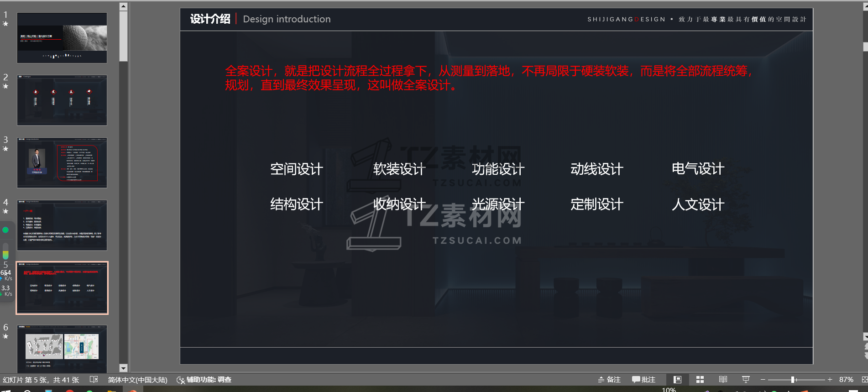
Task: Click the animation star under slide 3 number
Action: (5, 149)
